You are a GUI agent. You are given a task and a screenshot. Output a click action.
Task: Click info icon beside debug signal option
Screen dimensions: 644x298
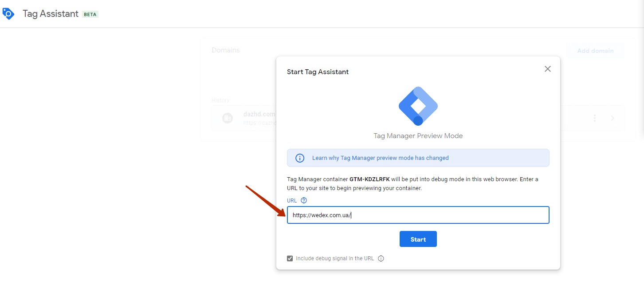click(381, 258)
